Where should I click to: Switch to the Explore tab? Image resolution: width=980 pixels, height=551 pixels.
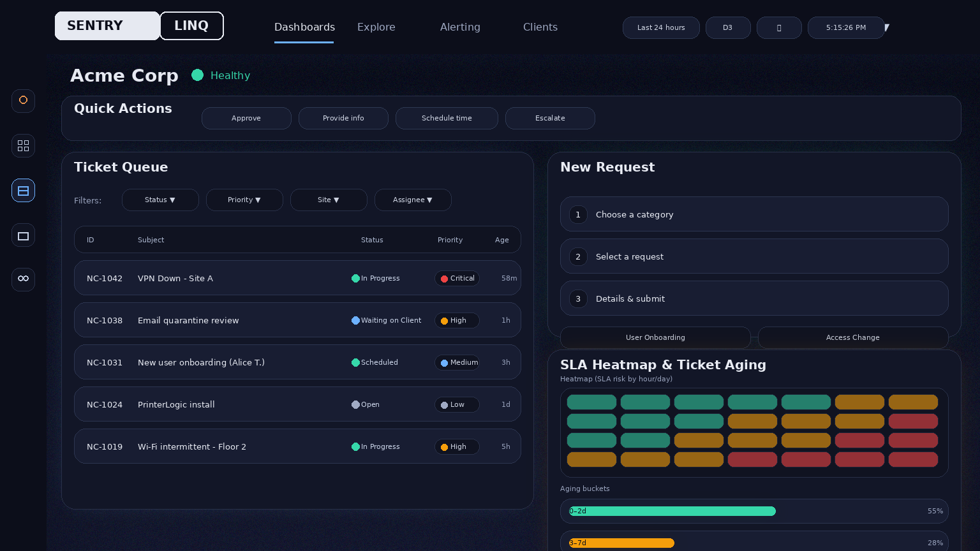pos(376,27)
